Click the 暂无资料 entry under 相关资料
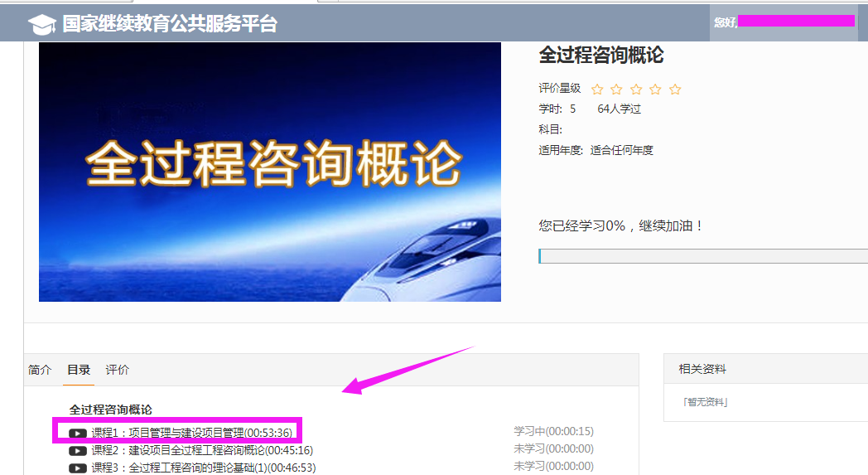The image size is (868, 475). pos(706,402)
